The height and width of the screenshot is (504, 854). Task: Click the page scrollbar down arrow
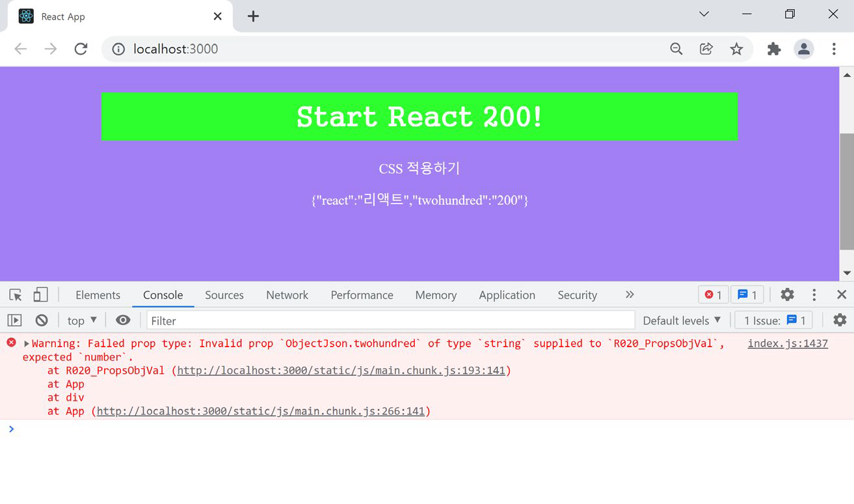click(846, 273)
